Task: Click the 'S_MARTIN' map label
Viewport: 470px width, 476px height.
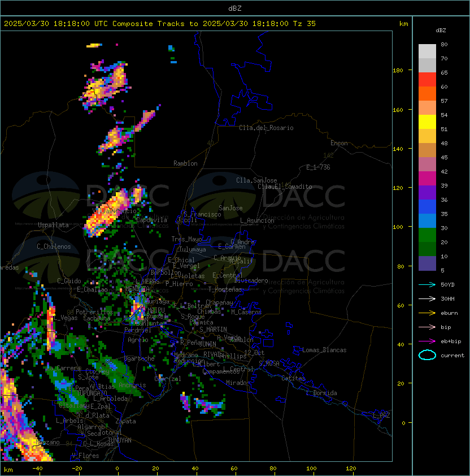Action: coord(213,330)
